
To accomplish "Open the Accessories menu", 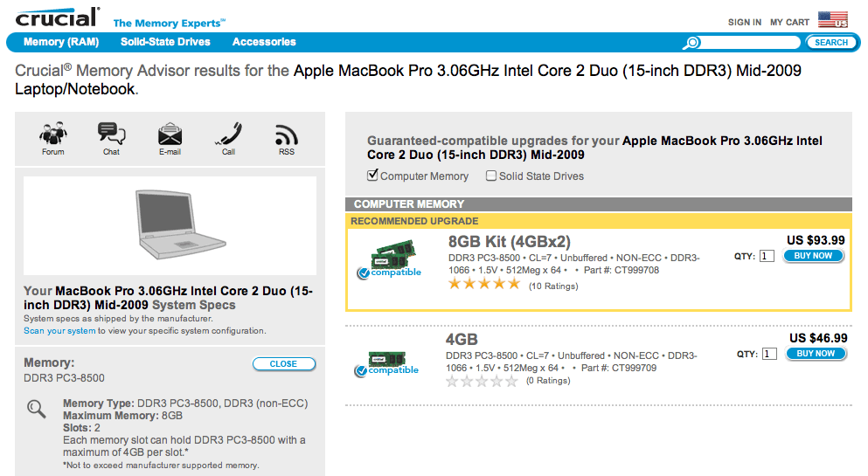I will tap(264, 42).
